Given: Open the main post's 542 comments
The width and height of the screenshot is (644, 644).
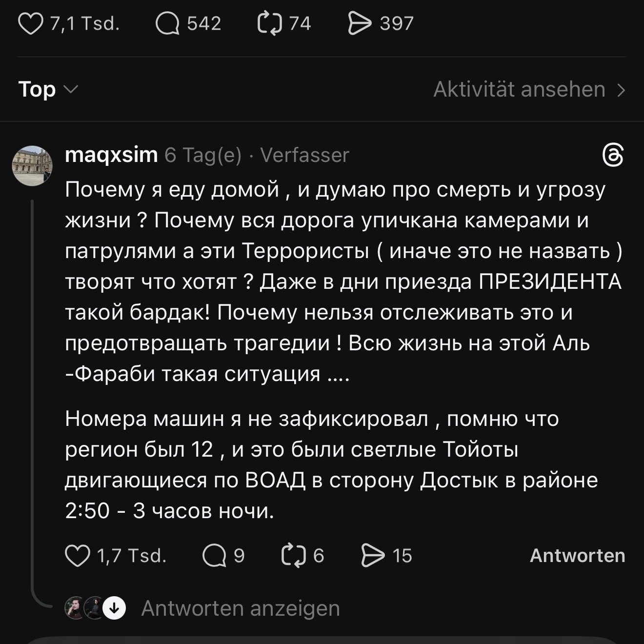Looking at the screenshot, I should 167,24.
